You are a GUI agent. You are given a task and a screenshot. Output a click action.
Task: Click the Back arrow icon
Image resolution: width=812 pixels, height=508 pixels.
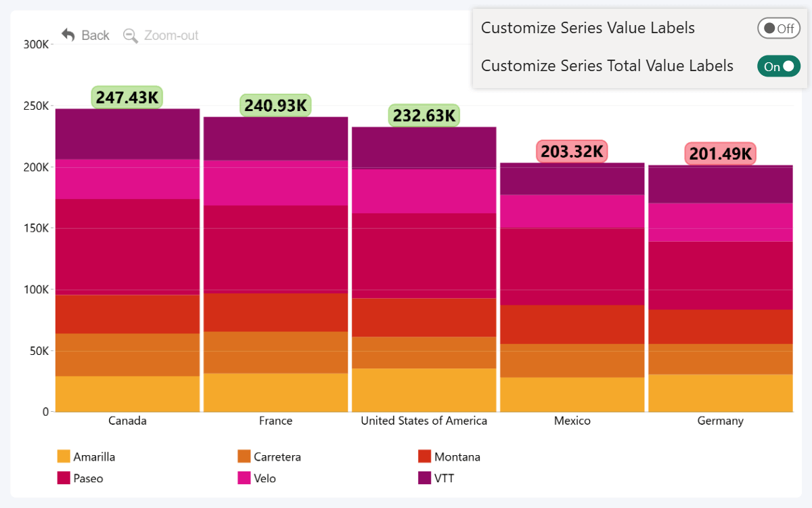coord(68,35)
